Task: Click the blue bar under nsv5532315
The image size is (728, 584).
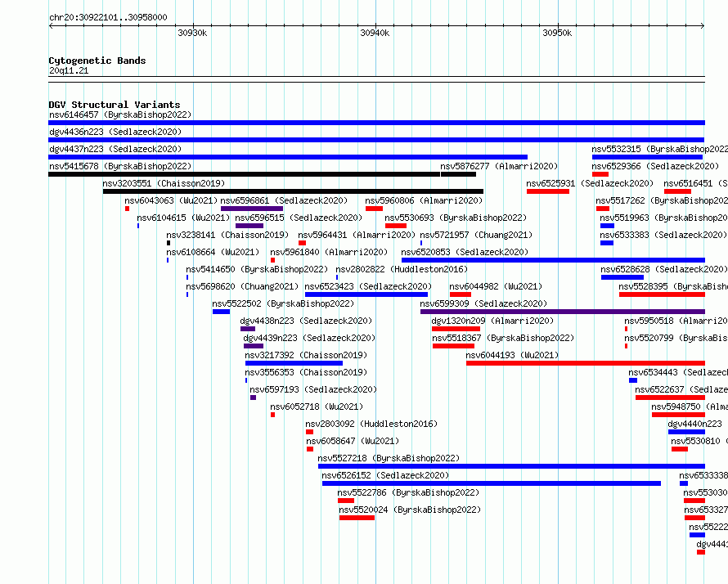Action: pos(647,157)
